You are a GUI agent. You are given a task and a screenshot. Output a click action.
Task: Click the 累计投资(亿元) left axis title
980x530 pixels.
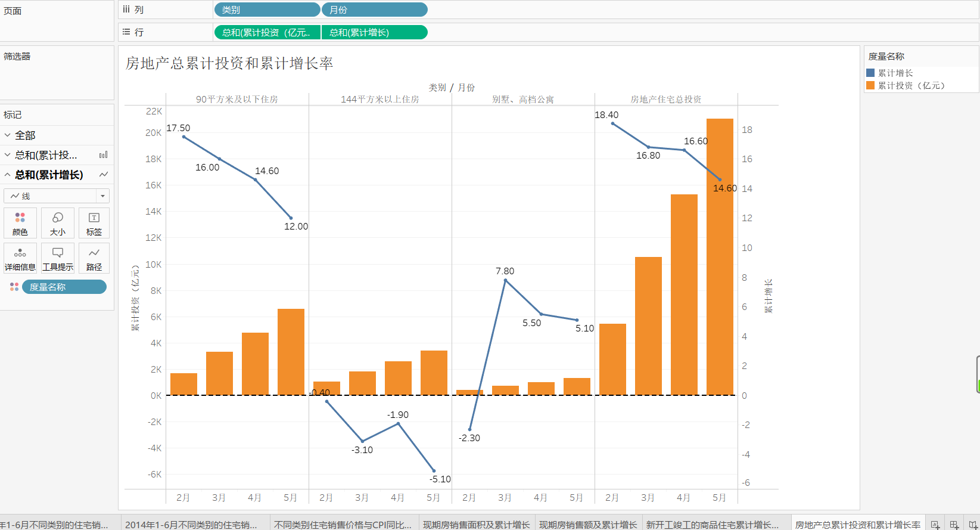135,298
